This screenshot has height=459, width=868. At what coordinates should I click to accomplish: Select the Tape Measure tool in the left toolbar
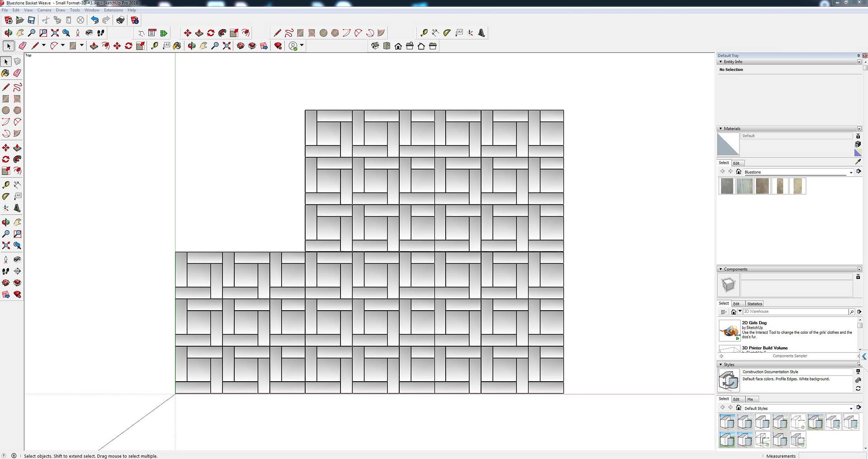coord(6,185)
